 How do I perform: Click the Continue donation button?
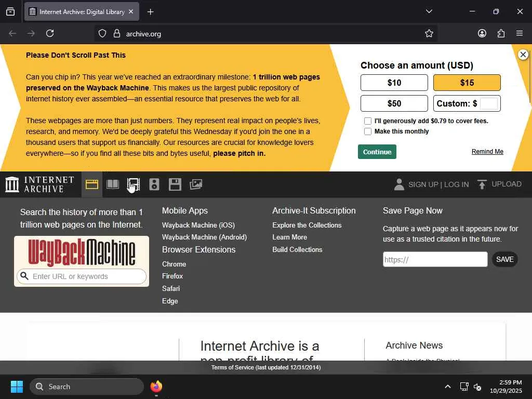pyautogui.click(x=377, y=152)
